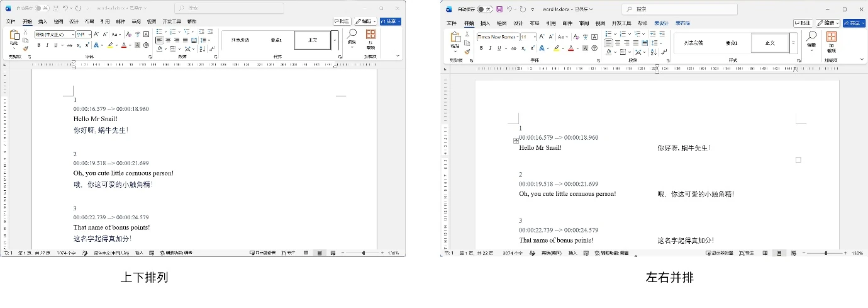Open font name combo box in the left window
Viewport: 868px width, 308px height.
point(55,34)
